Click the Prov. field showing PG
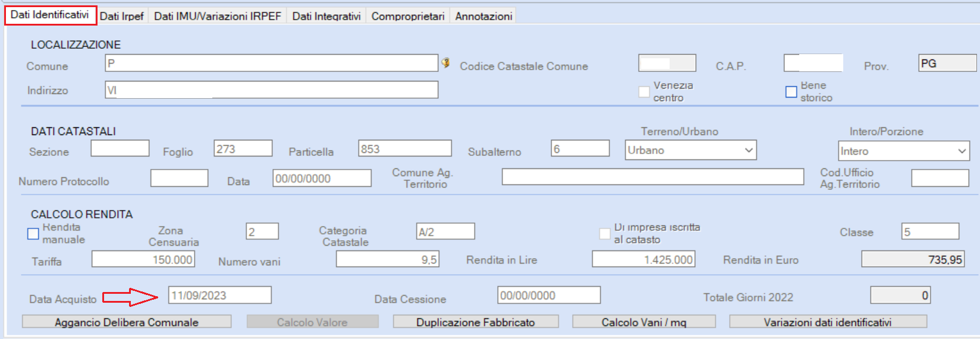The width and height of the screenshot is (980, 339). (947, 63)
